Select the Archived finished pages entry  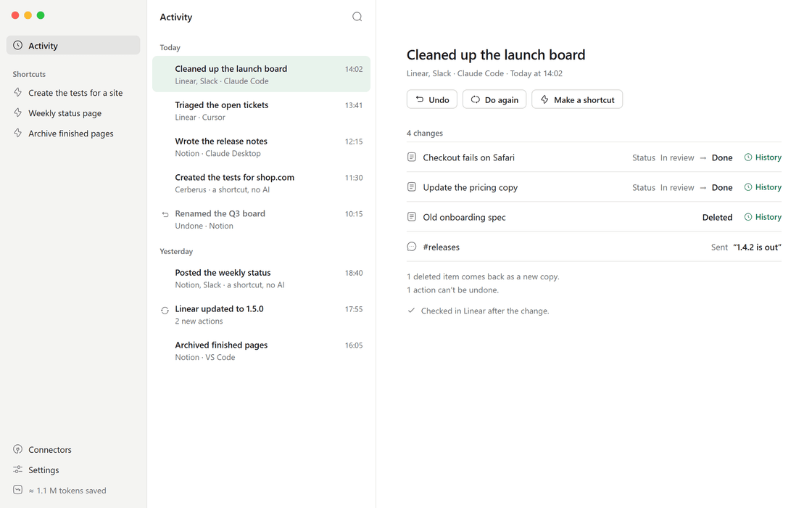(261, 351)
